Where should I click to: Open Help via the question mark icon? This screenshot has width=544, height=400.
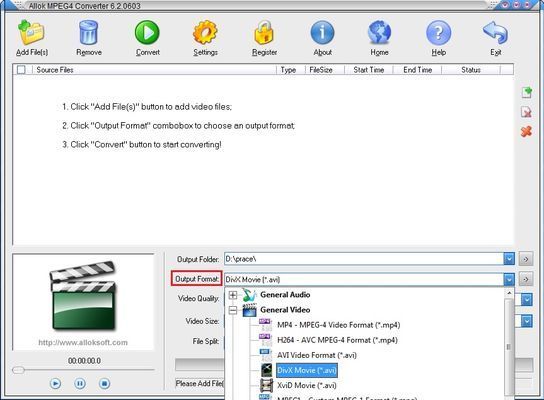pos(439,33)
